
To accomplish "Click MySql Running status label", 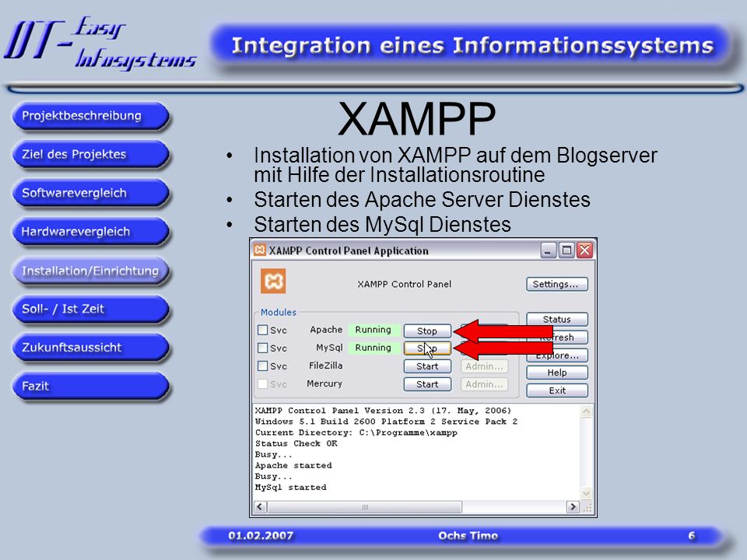I will pyautogui.click(x=373, y=348).
